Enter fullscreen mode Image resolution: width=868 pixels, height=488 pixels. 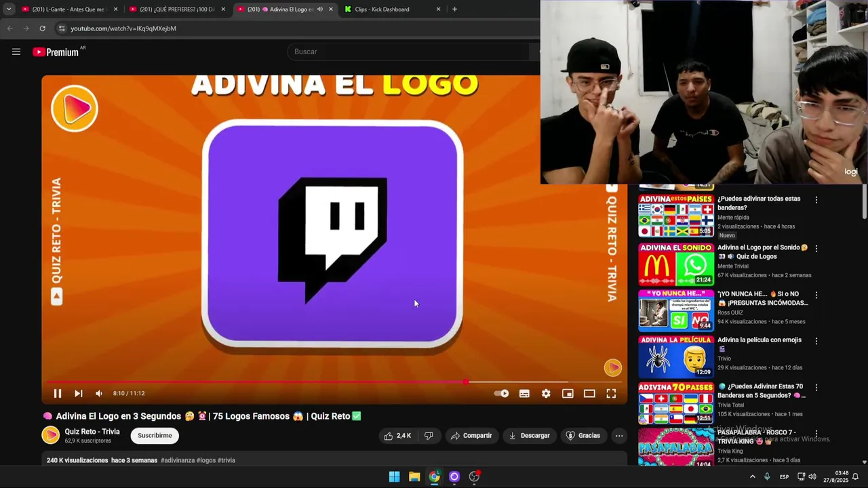point(611,393)
